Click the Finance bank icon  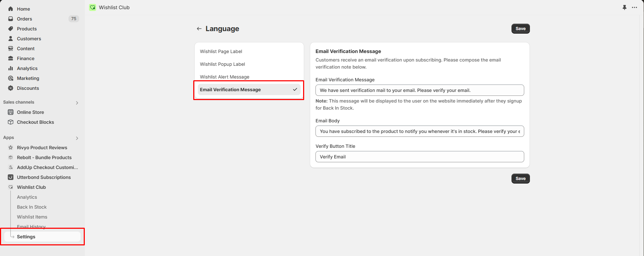click(11, 58)
